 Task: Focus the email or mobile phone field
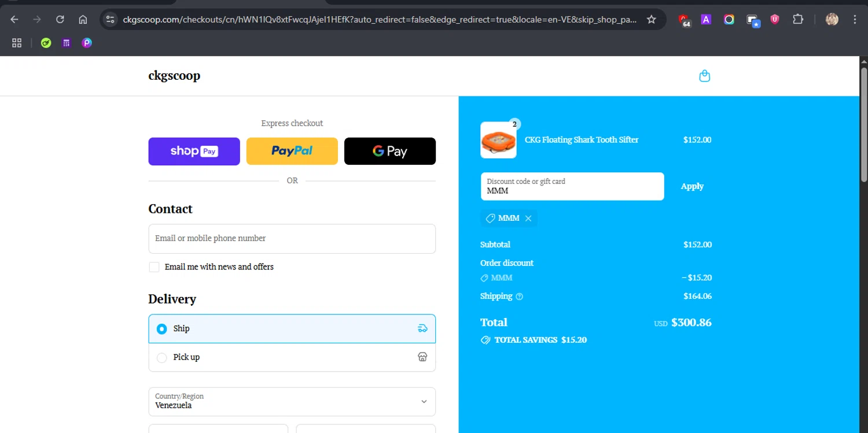[292, 239]
